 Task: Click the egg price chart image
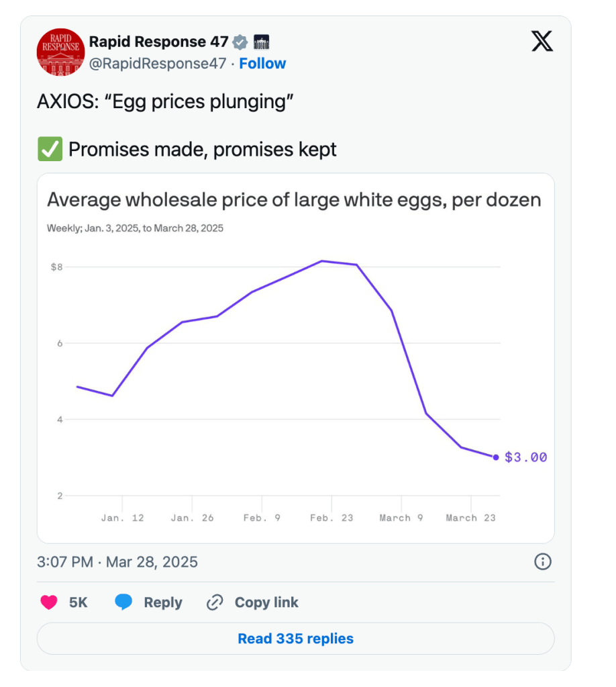pyautogui.click(x=295, y=376)
